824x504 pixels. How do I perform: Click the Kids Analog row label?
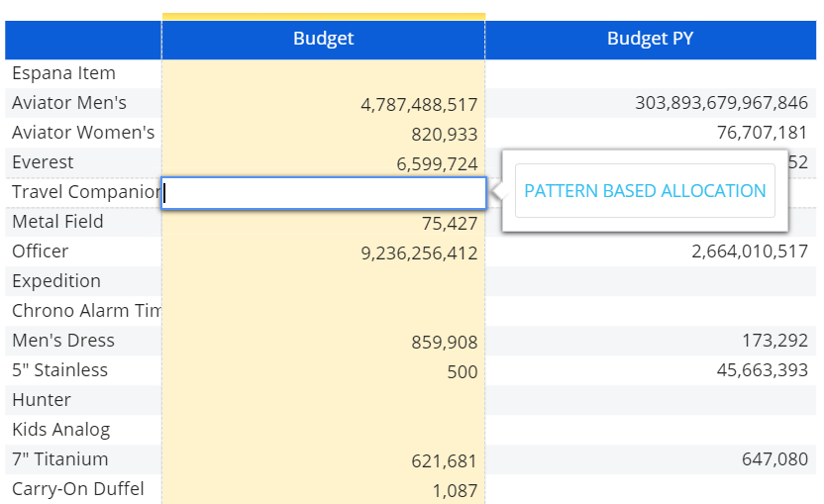click(61, 430)
